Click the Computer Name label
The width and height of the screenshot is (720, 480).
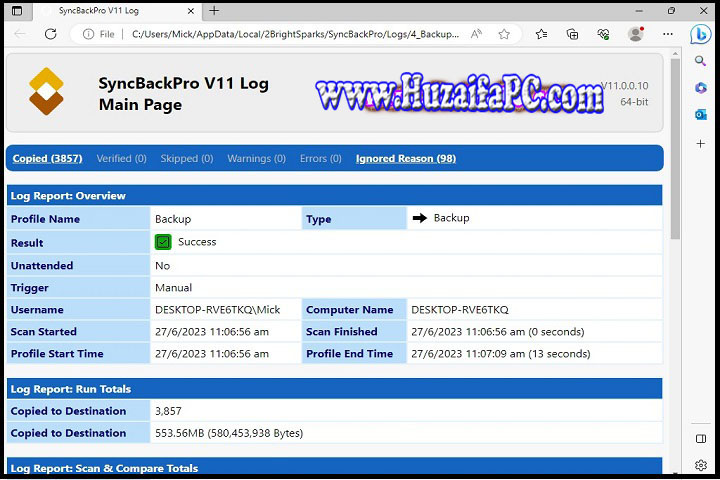point(349,310)
